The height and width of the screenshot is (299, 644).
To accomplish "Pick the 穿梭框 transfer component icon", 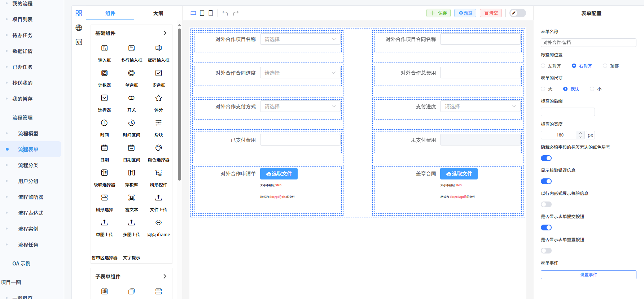I will 131,173.
